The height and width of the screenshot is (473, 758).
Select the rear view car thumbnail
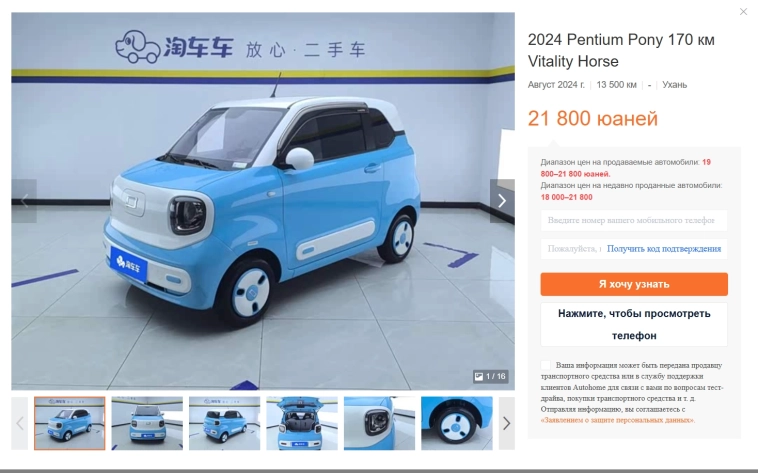tap(224, 424)
